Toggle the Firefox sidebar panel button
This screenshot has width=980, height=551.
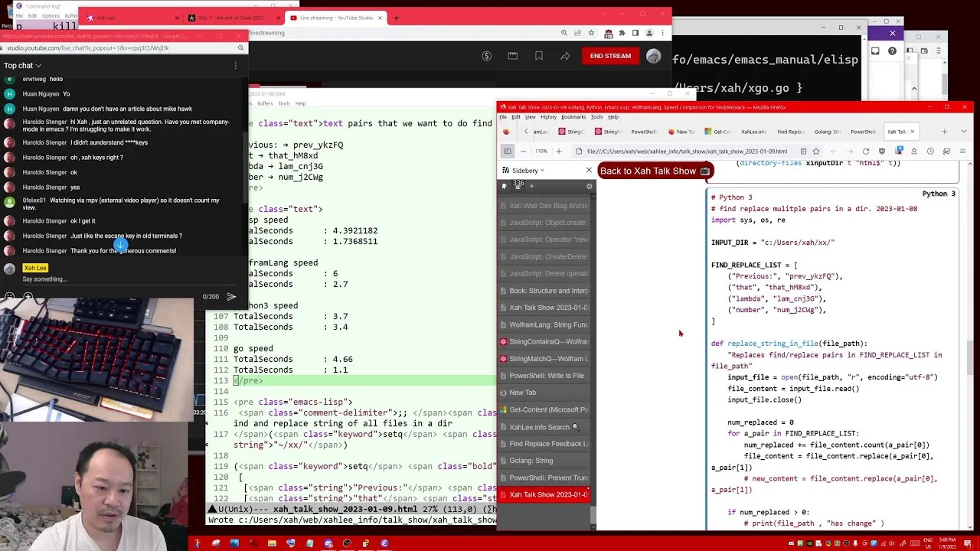pos(507,152)
